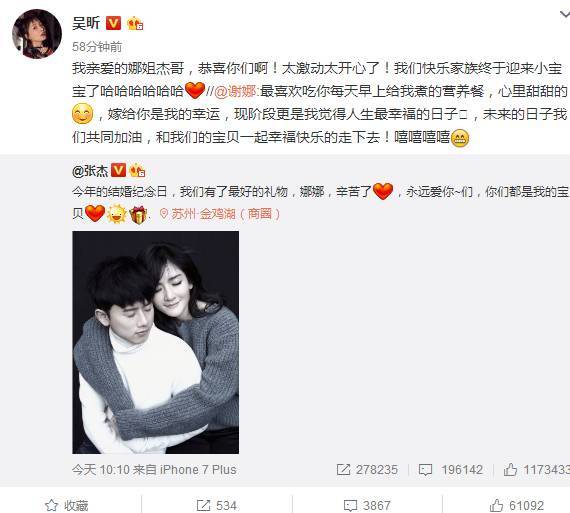Open the @谢娜 mention link
570x513 pixels.
tap(235, 91)
